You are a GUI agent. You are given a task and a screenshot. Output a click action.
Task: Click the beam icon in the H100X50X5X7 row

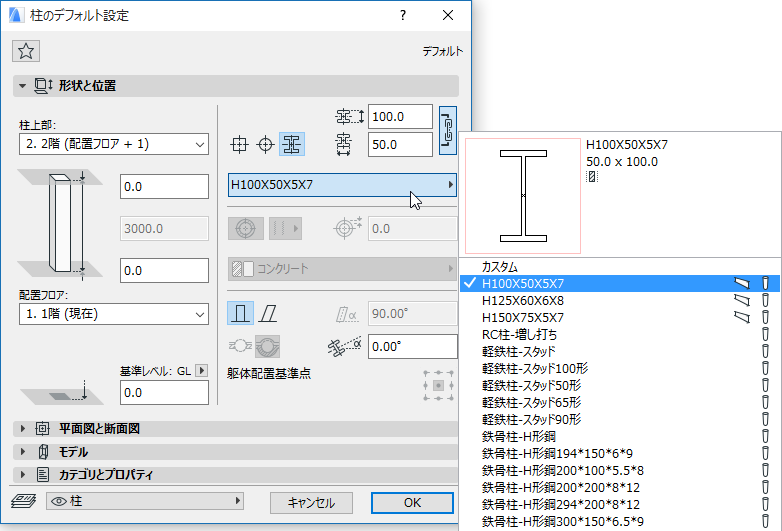point(742,283)
